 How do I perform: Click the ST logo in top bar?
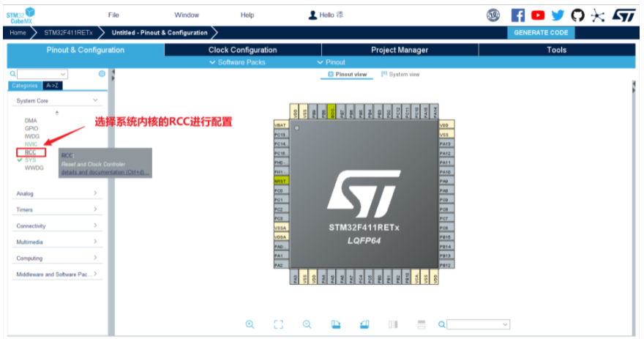click(624, 15)
